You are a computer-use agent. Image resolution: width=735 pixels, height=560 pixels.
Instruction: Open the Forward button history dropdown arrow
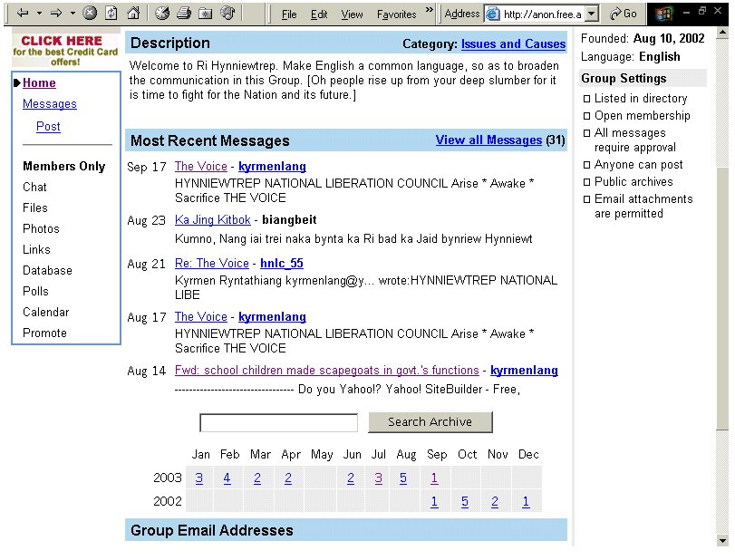[73, 13]
